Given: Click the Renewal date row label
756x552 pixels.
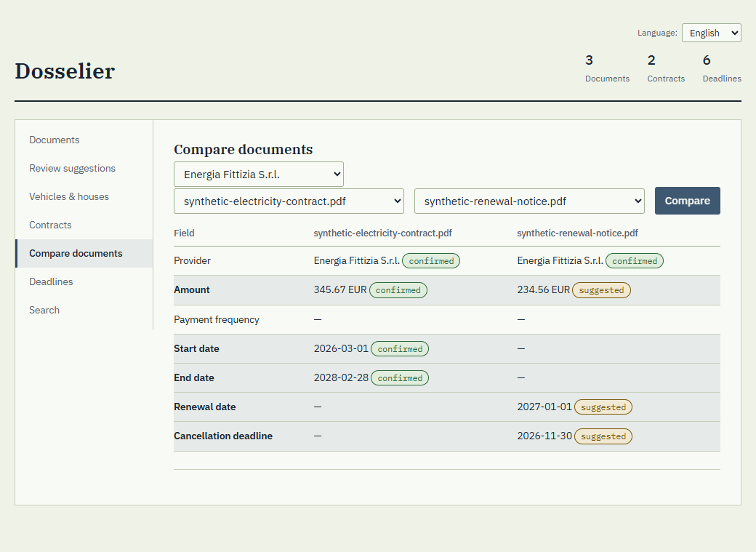Looking at the screenshot, I should 205,407.
